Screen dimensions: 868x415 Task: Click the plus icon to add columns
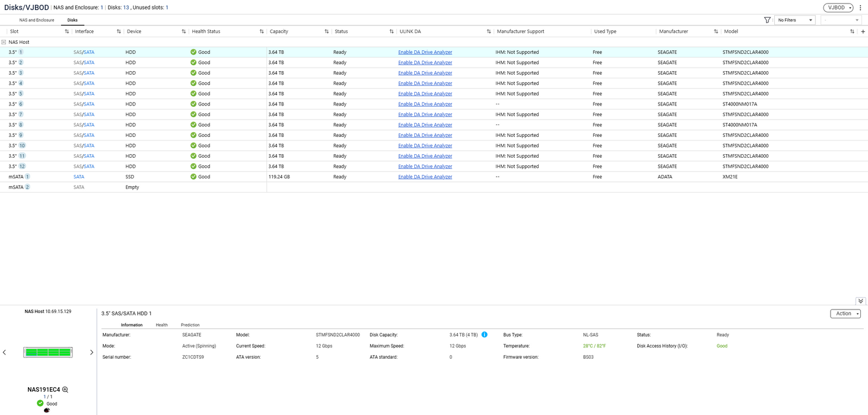[x=863, y=31]
